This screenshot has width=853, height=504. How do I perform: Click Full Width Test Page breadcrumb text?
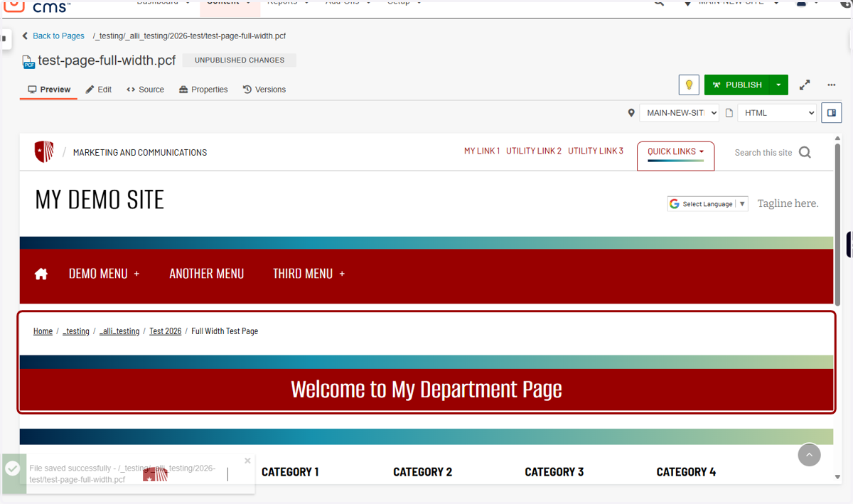tap(225, 331)
